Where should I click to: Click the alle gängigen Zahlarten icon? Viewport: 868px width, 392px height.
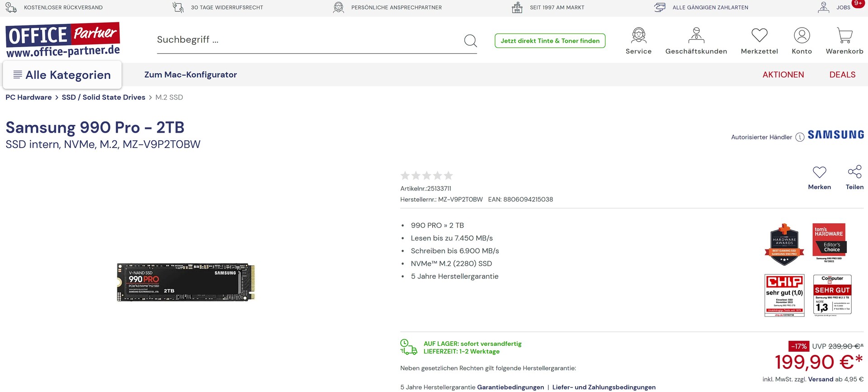(x=660, y=7)
